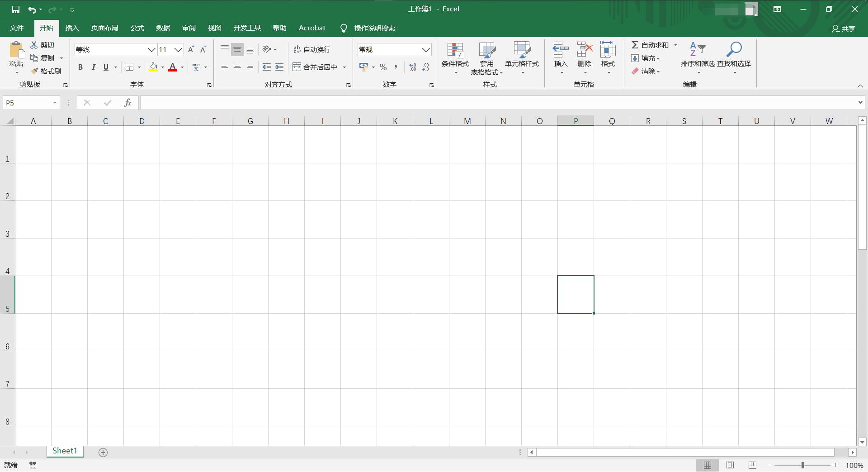Cut selection with the scissors icon
The width and height of the screenshot is (868, 472).
[x=34, y=45]
